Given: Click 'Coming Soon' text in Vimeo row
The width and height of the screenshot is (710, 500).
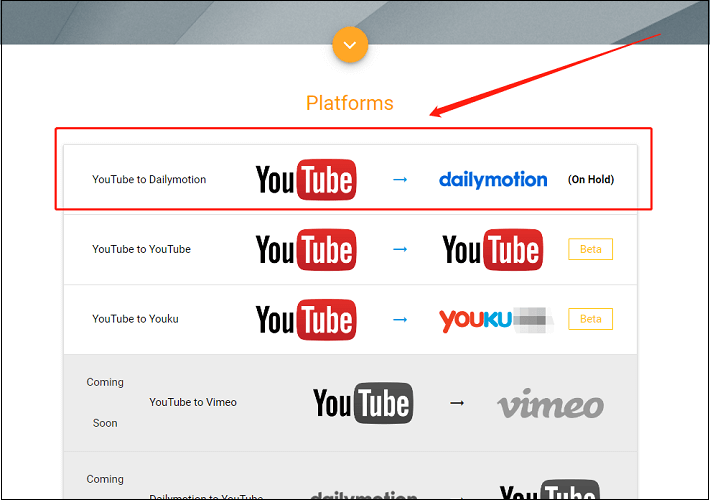Looking at the screenshot, I should click(x=105, y=403).
